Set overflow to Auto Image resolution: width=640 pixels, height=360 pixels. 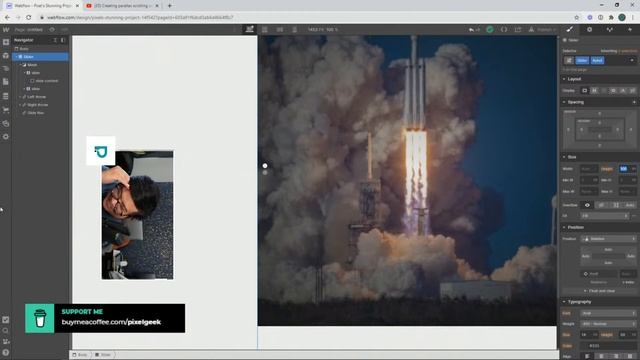629,205
